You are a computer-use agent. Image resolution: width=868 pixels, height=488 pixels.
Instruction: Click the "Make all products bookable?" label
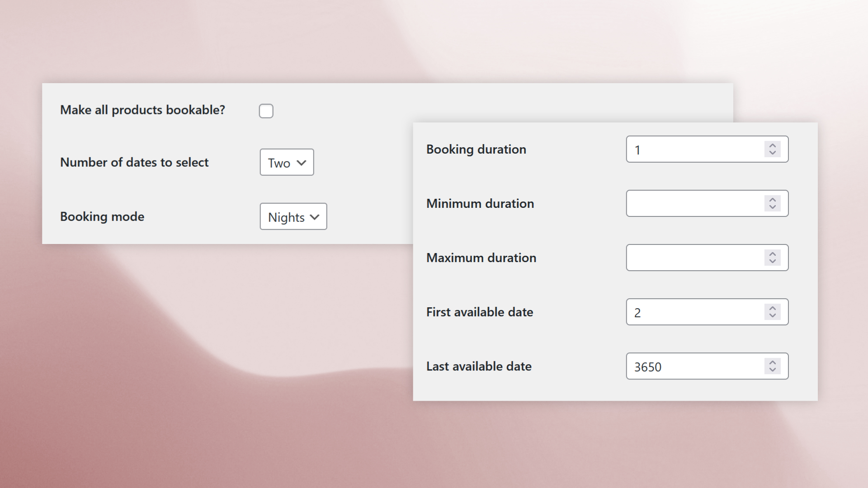tap(142, 110)
